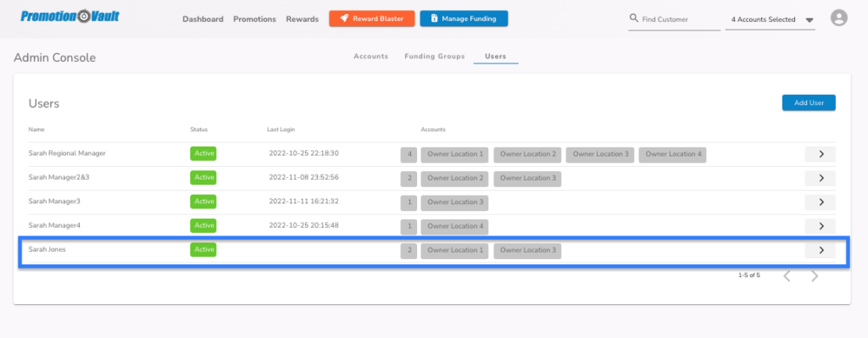The width and height of the screenshot is (868, 338).
Task: Expand the Sarah Manager2&3 row chevron
Action: click(x=821, y=178)
